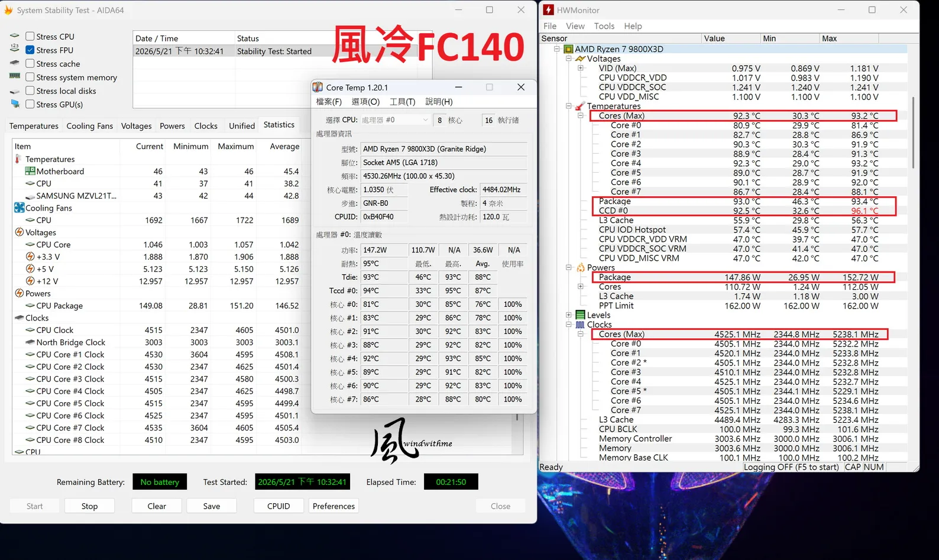Click the Stop button
The width and height of the screenshot is (939, 560).
click(90, 506)
